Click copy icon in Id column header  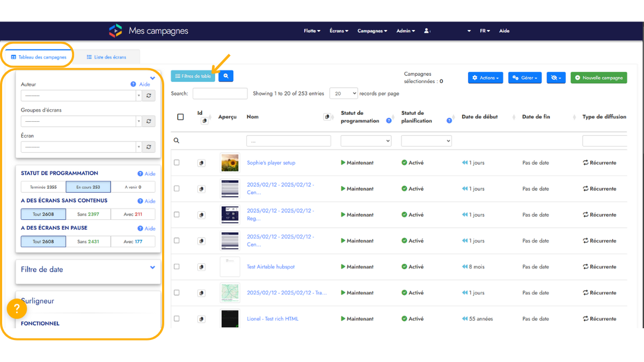click(x=204, y=121)
